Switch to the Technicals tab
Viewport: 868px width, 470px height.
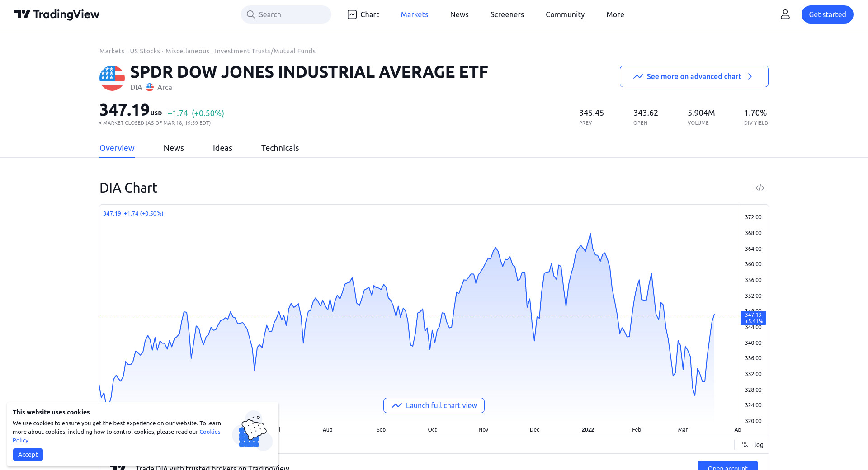coord(280,148)
